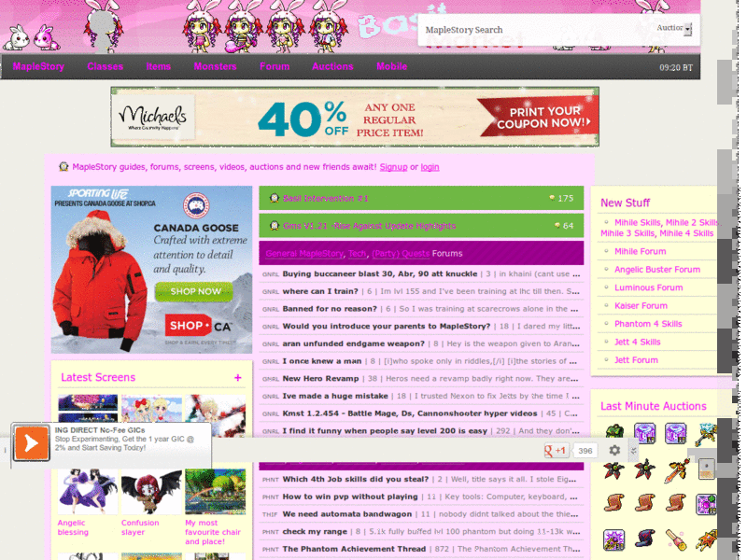Screen dimensions: 747x560
Task: Open the second brown scroll auction item
Action: [x=644, y=503]
